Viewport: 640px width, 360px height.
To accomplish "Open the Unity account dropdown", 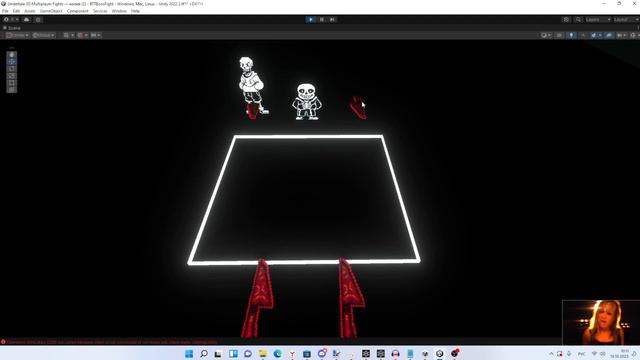I will point(11,19).
